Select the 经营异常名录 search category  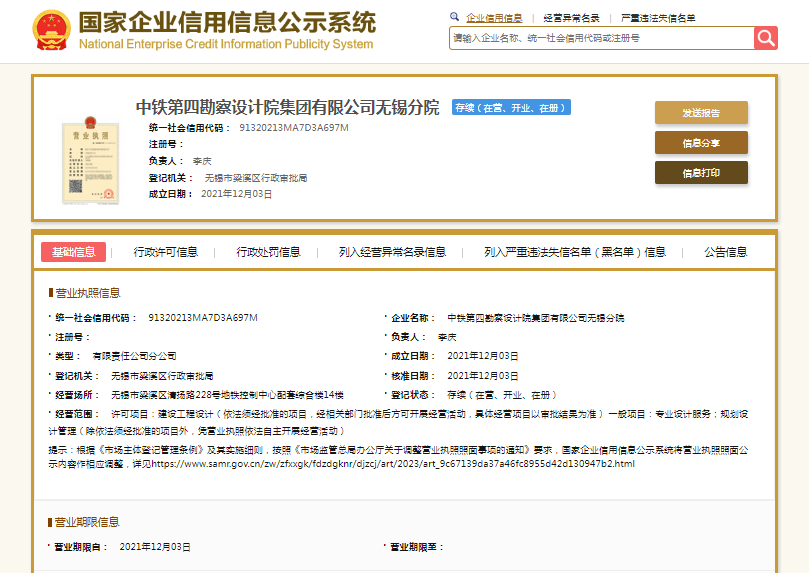[572, 18]
